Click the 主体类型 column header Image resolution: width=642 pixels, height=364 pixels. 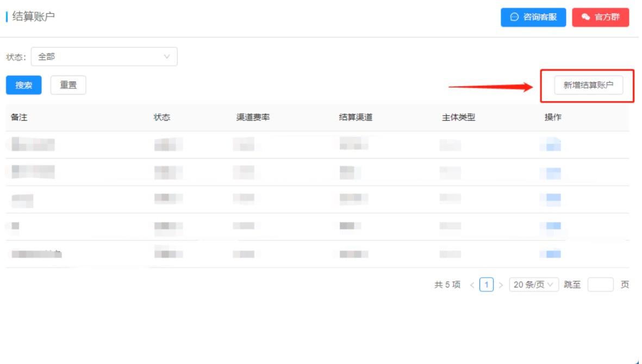(x=459, y=117)
